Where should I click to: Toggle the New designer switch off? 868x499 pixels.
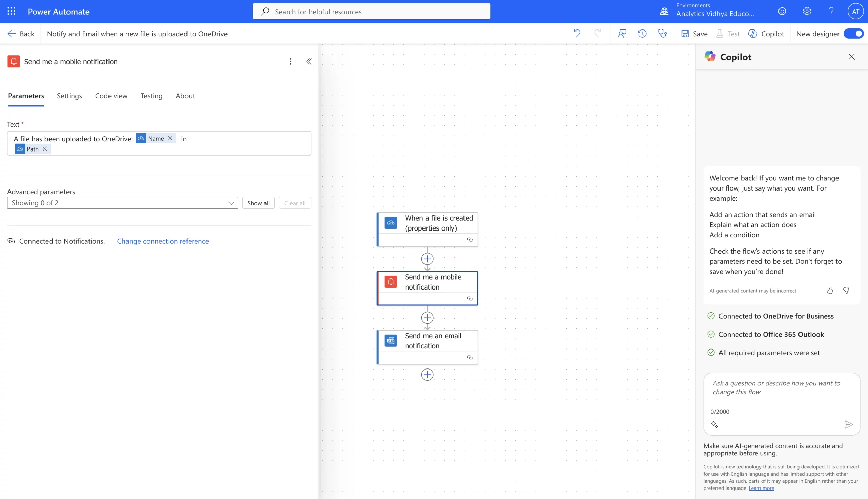(x=853, y=34)
